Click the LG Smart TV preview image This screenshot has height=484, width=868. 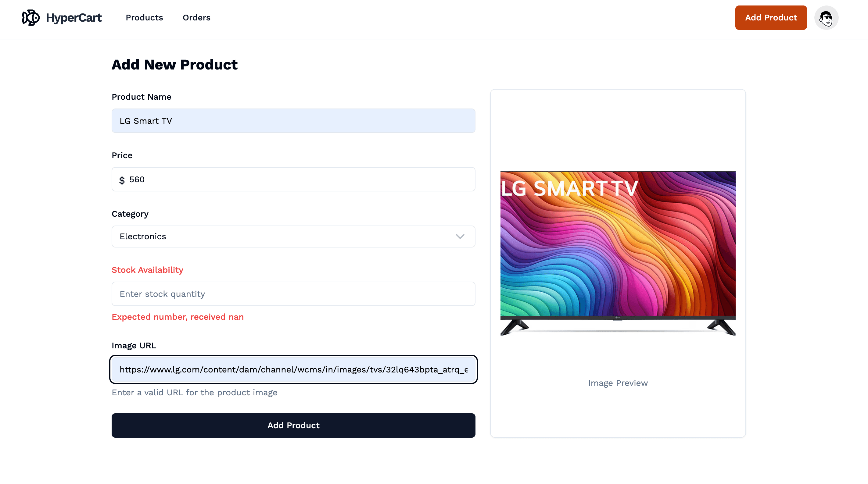(618, 253)
